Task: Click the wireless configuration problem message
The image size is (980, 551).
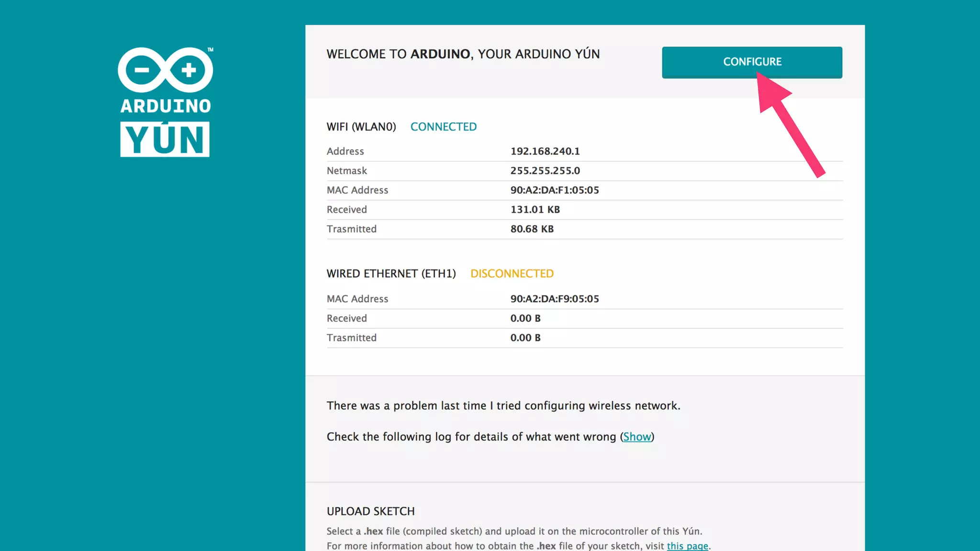Action: 503,406
